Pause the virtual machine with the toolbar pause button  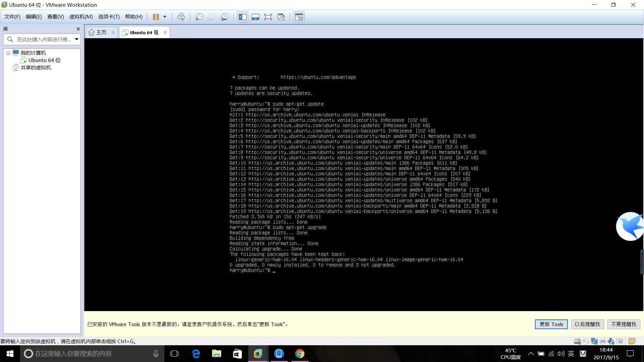pyautogui.click(x=156, y=17)
